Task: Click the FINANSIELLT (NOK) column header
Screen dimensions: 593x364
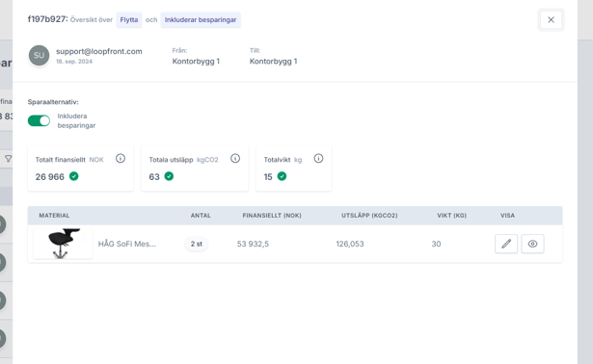Action: [272, 216]
